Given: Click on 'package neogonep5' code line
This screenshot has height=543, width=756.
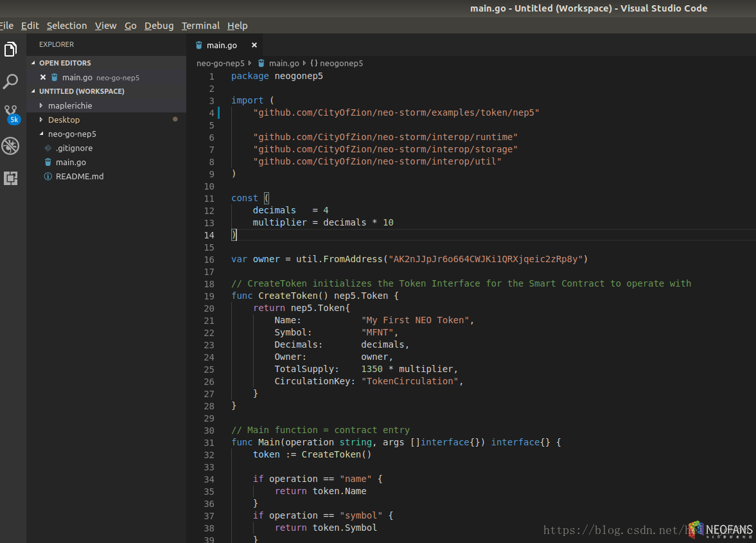Looking at the screenshot, I should [277, 76].
